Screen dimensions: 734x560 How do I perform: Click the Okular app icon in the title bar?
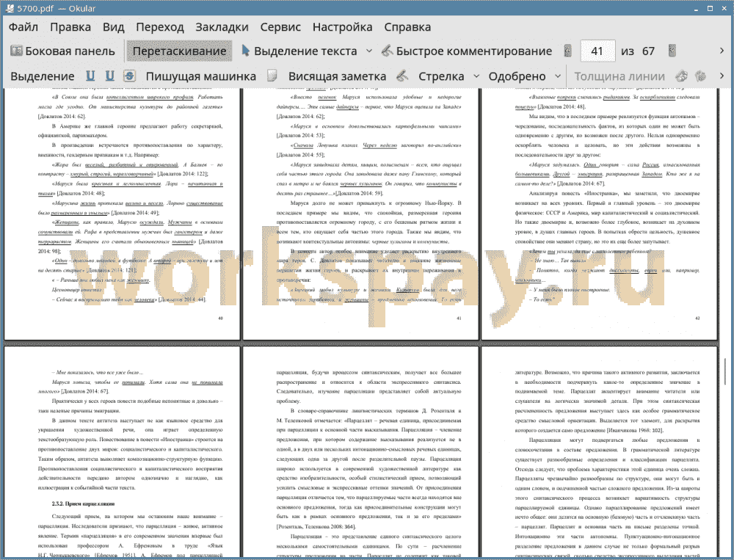pyautogui.click(x=8, y=8)
